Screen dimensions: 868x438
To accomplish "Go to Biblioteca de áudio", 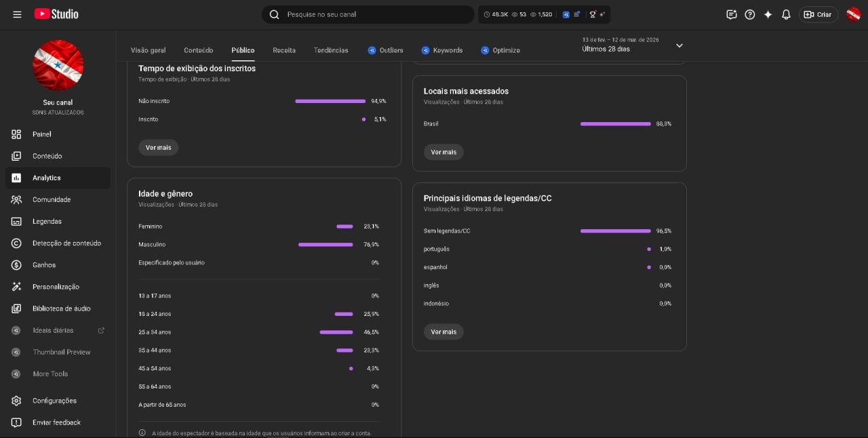I will (61, 308).
